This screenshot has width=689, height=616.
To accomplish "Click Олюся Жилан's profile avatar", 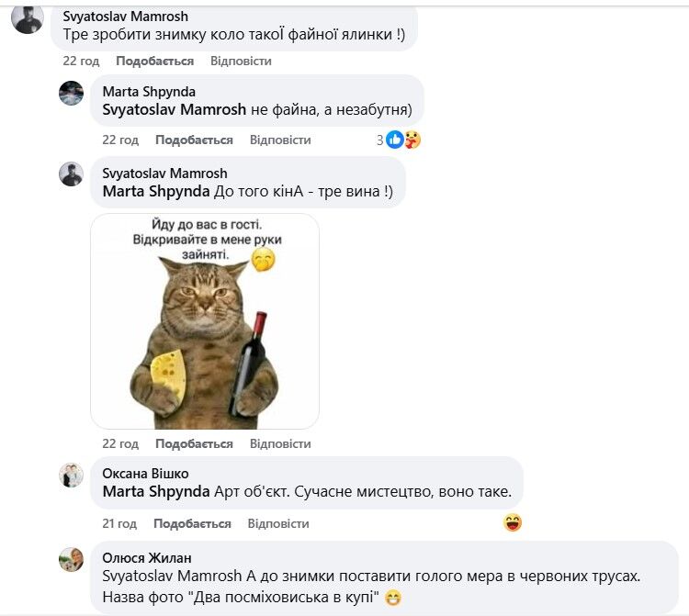I will (71, 559).
